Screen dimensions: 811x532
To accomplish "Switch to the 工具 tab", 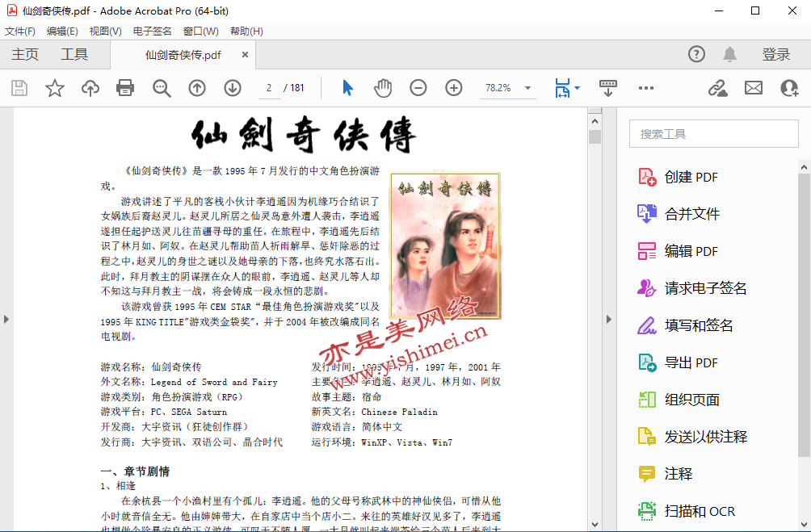I will (74, 54).
